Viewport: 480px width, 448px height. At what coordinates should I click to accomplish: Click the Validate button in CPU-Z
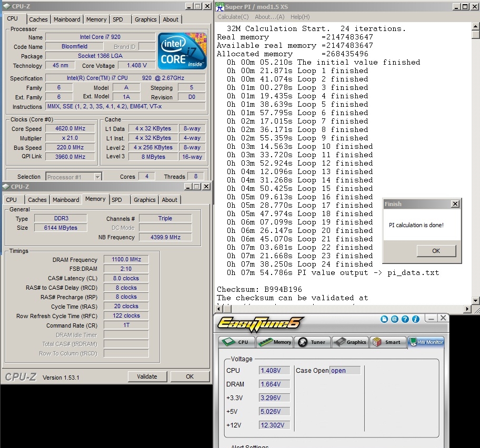click(x=147, y=376)
